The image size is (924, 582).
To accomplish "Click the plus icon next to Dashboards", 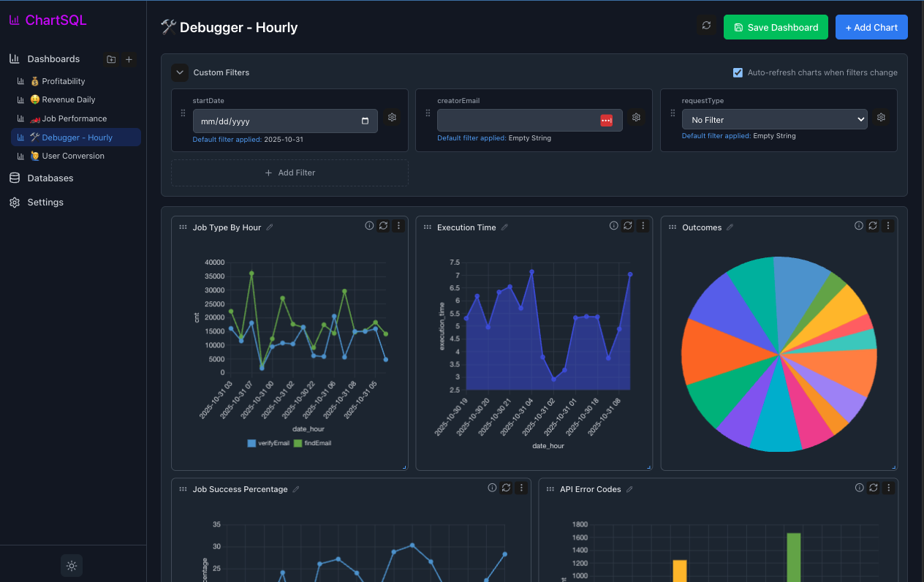I will pyautogui.click(x=129, y=59).
